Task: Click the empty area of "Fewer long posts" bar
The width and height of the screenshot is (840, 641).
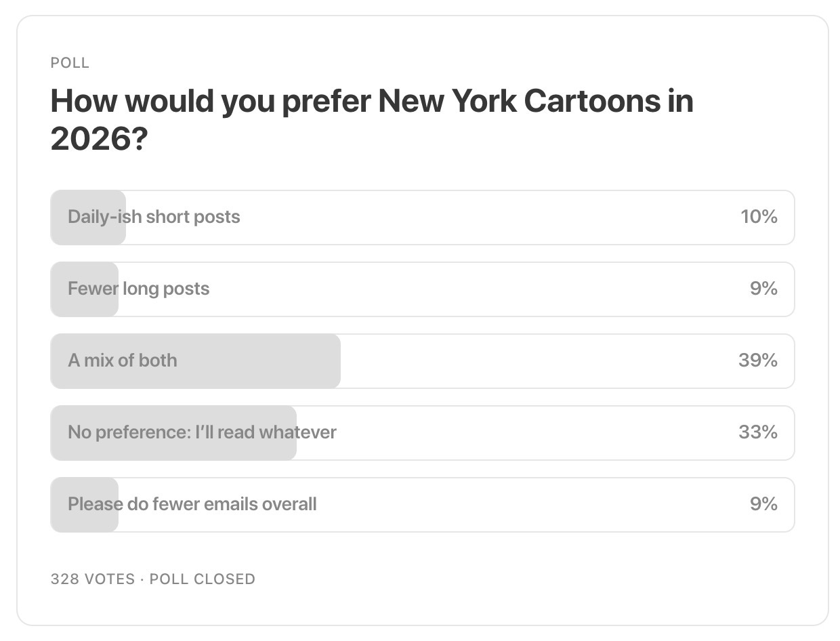Action: 474,289
